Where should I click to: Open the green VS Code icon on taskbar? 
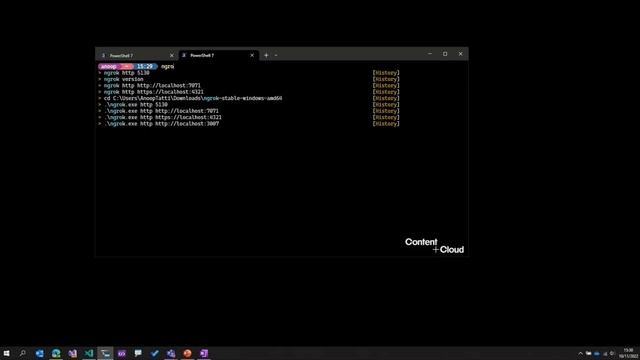(x=89, y=353)
